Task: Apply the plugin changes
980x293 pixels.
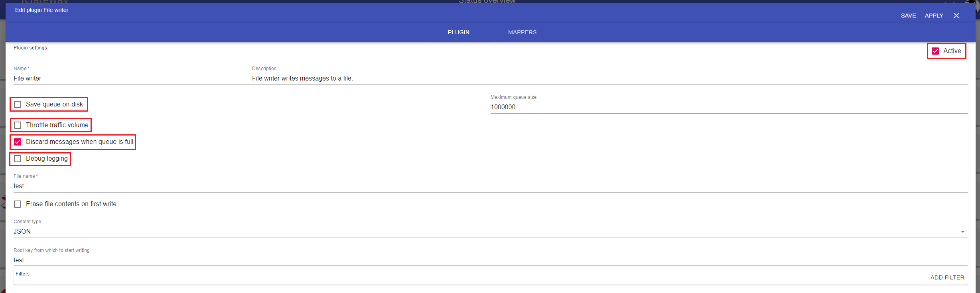Action: click(x=934, y=16)
